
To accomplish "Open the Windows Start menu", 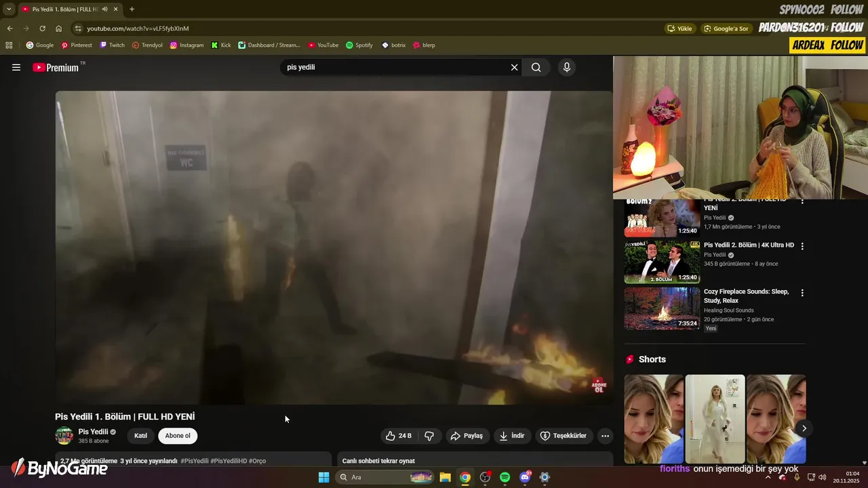I will pyautogui.click(x=323, y=477).
